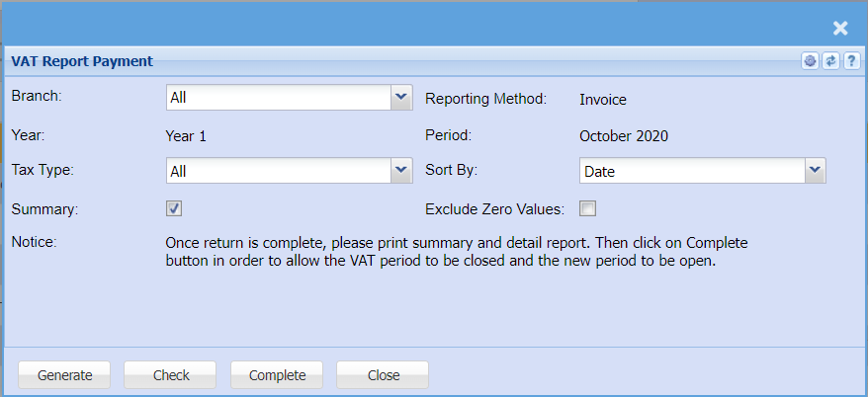
Task: Open the panel settings gear icon
Action: coord(811,61)
